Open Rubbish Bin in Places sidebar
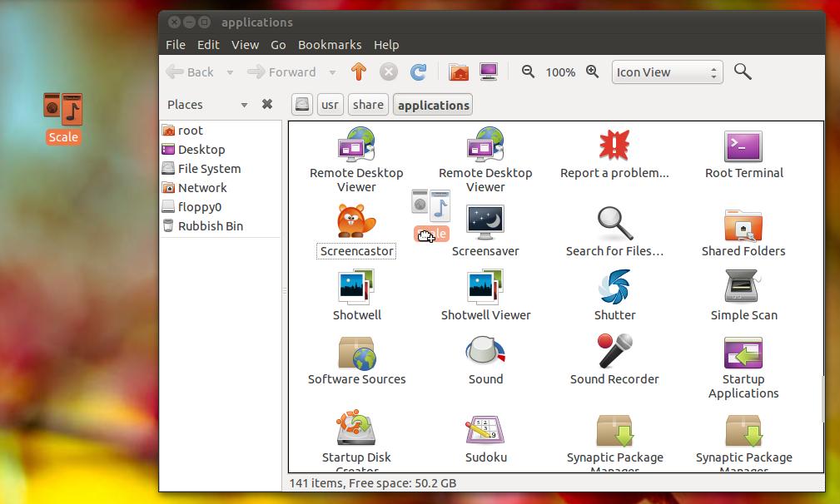Screen dimensions: 840x504 221,226
